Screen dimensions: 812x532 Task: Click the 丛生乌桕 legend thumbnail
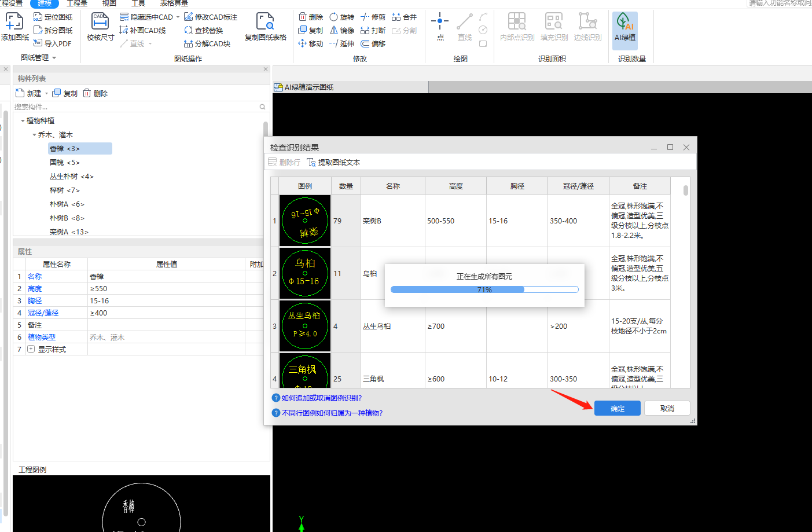(305, 326)
